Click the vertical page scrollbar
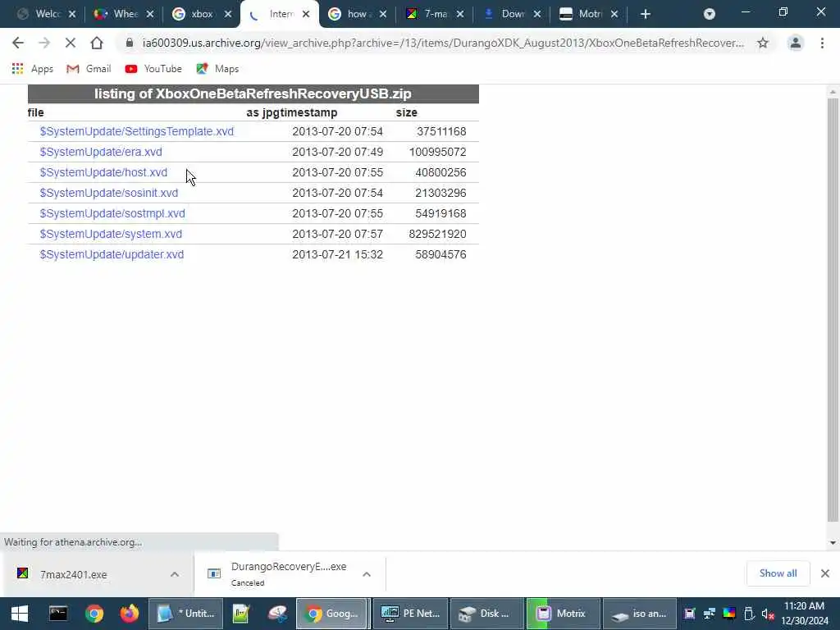Image resolution: width=840 pixels, height=630 pixels. pyautogui.click(x=833, y=309)
